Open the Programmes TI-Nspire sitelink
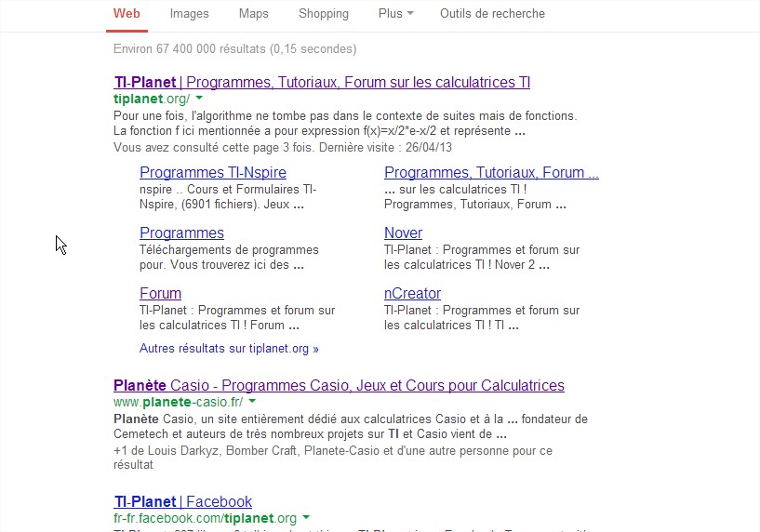 (x=213, y=172)
